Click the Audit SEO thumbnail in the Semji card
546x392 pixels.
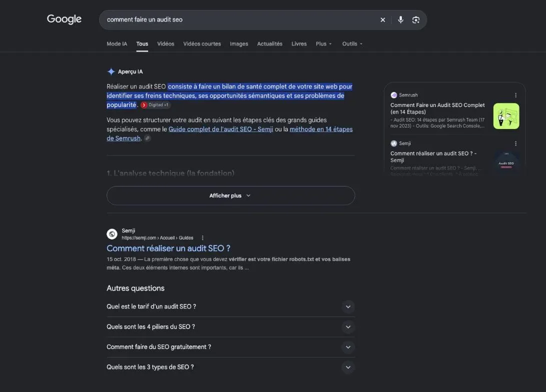[x=506, y=163]
